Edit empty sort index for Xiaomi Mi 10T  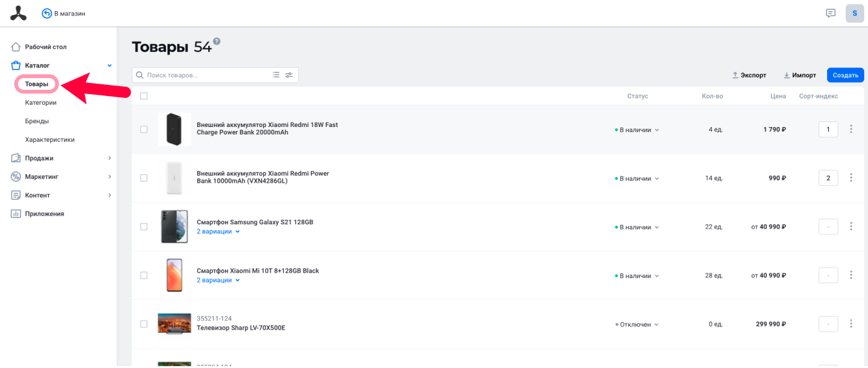click(x=828, y=275)
